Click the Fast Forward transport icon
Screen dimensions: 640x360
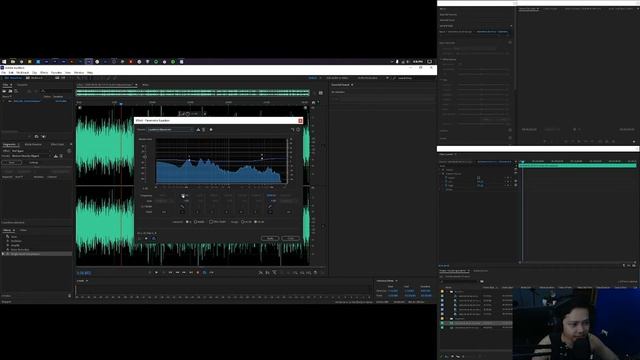184,272
